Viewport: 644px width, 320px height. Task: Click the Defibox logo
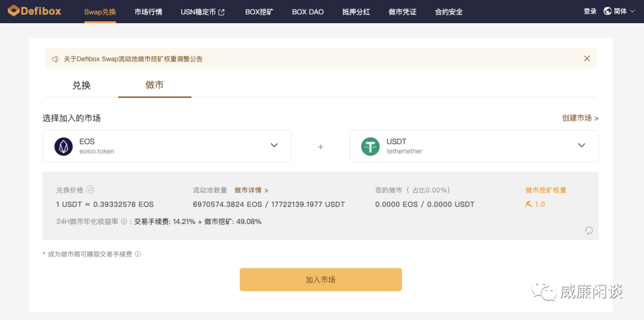[x=35, y=11]
